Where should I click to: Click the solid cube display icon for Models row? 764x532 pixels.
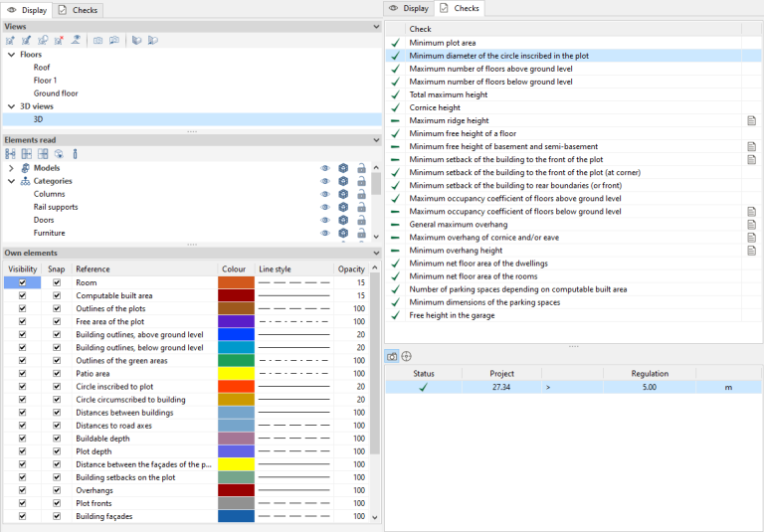tap(343, 168)
